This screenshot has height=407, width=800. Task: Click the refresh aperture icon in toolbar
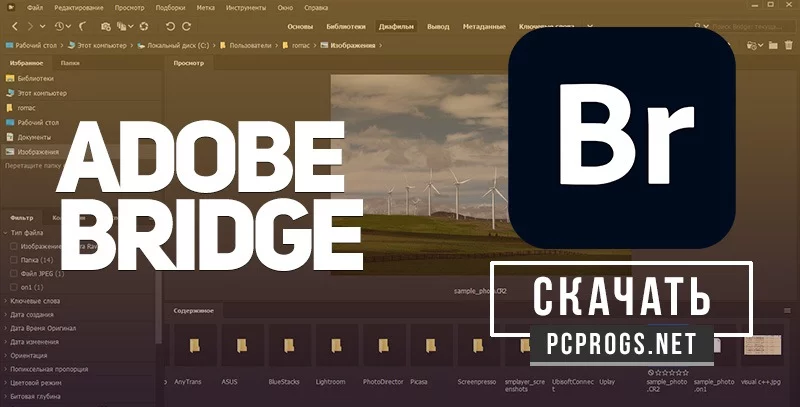click(144, 27)
